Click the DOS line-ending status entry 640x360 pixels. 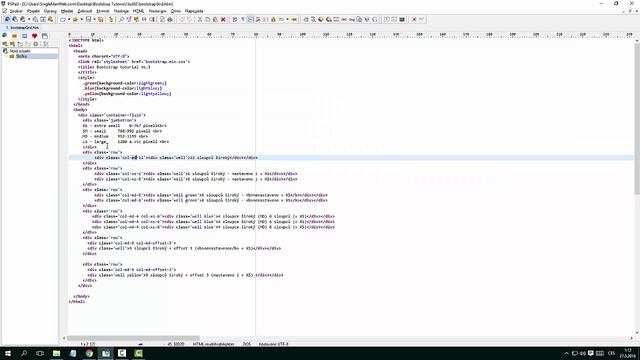[x=247, y=344]
